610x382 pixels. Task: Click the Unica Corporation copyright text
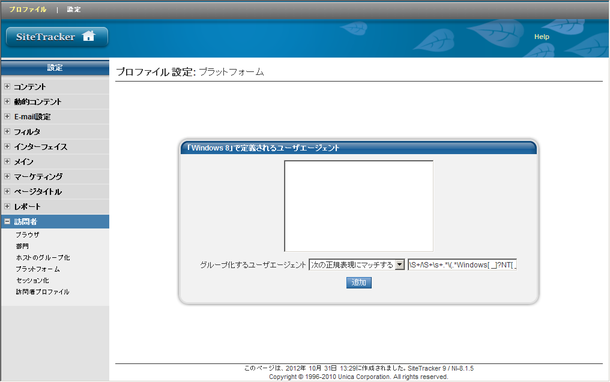pyautogui.click(x=358, y=377)
